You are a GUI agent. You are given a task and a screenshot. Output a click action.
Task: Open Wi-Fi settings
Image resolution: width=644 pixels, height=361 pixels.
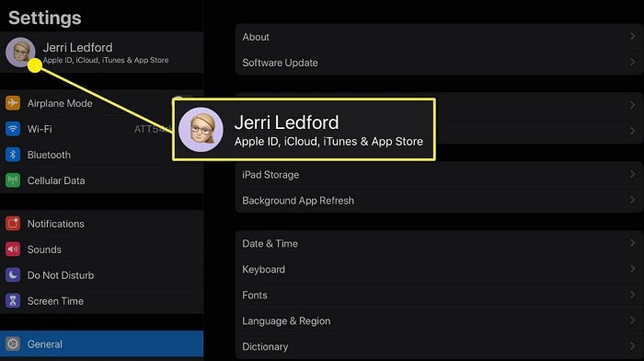point(101,129)
